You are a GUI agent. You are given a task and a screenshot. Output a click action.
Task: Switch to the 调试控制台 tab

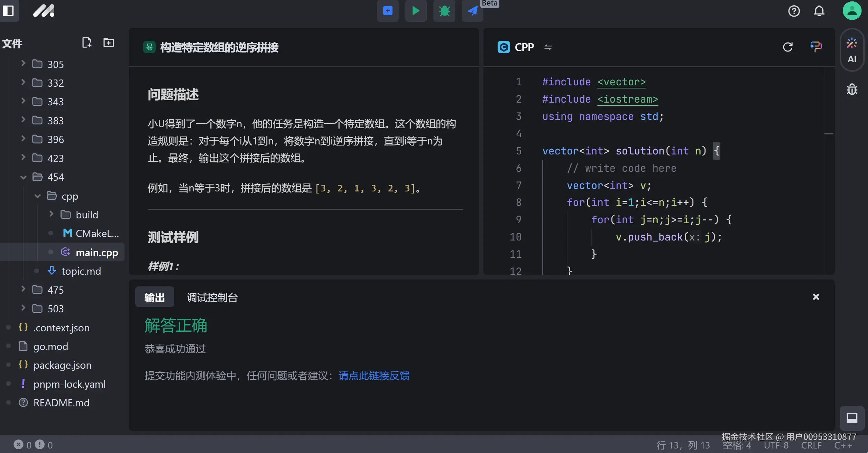tap(212, 298)
